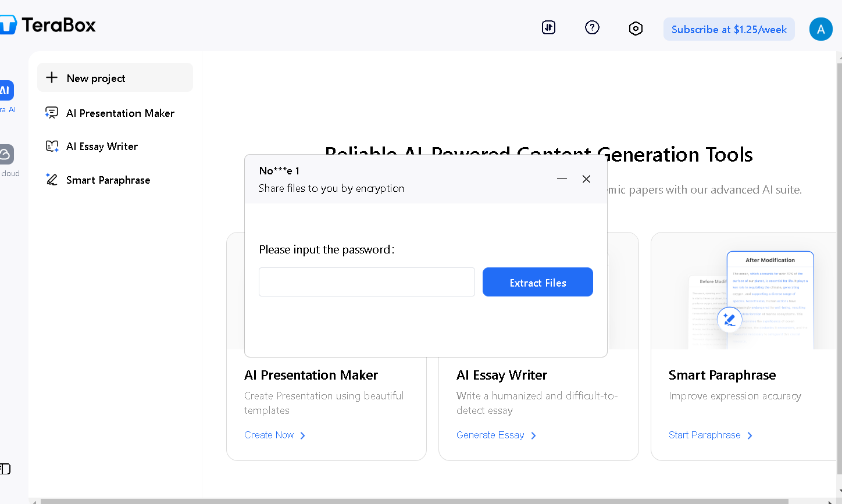Click Subscribe at $1.25/week button

(x=729, y=29)
